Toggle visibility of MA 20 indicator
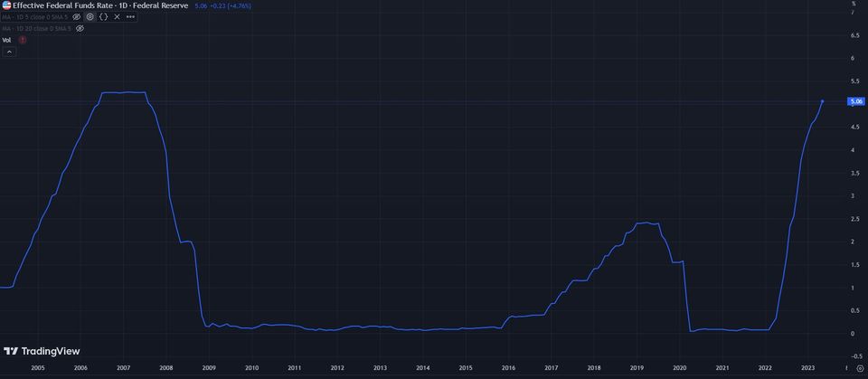The width and height of the screenshot is (868, 379). point(80,28)
